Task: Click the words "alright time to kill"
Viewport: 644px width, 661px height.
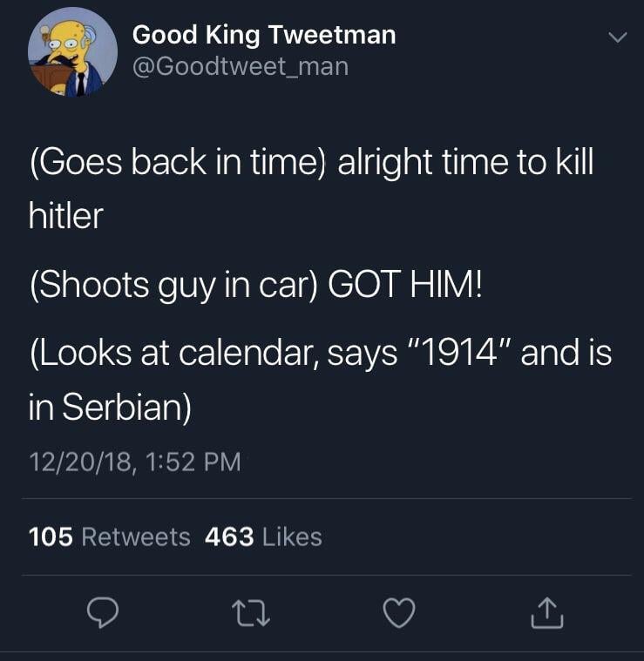Action: pyautogui.click(x=466, y=163)
